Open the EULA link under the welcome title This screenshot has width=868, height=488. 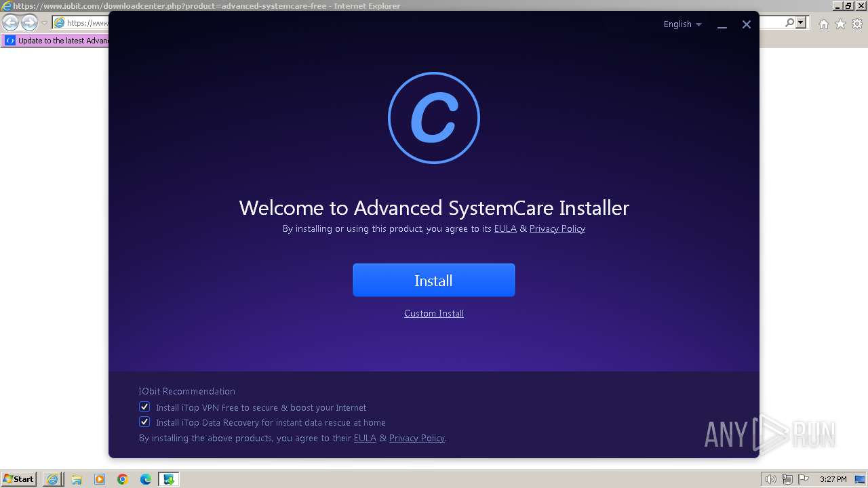point(505,228)
